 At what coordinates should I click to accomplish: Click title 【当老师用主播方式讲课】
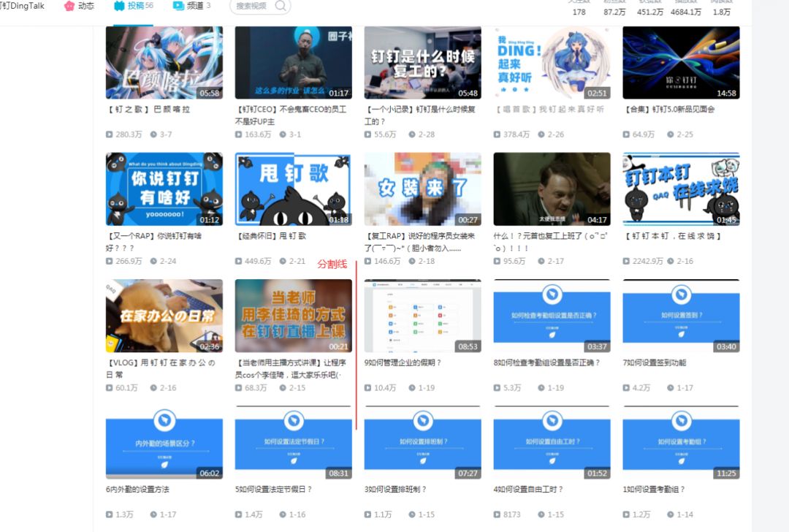pos(291,368)
